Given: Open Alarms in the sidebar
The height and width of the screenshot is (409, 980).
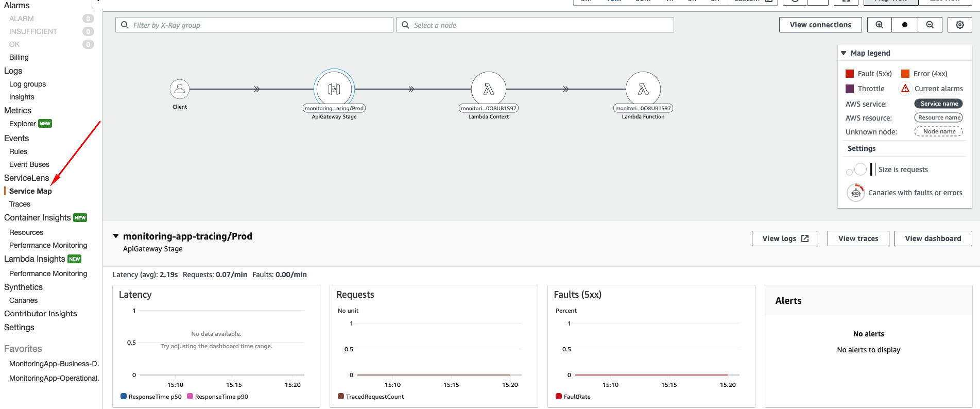Looking at the screenshot, I should pyautogui.click(x=17, y=5).
